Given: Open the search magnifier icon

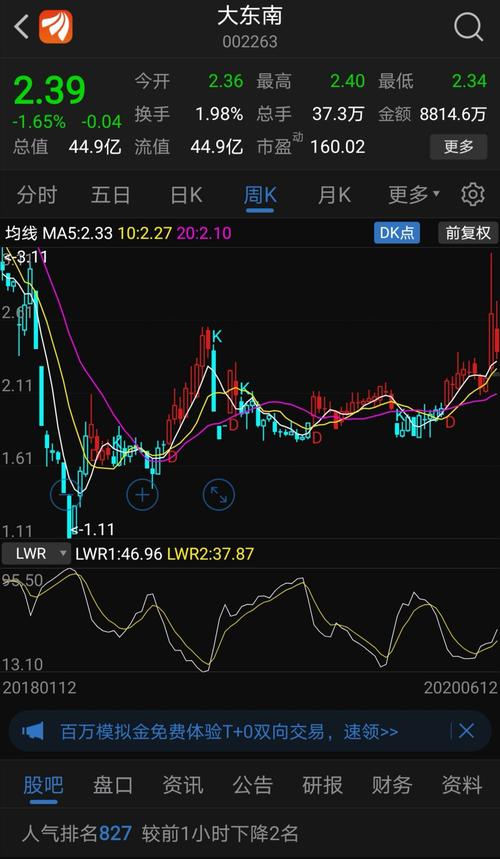Looking at the screenshot, I should pos(468,26).
